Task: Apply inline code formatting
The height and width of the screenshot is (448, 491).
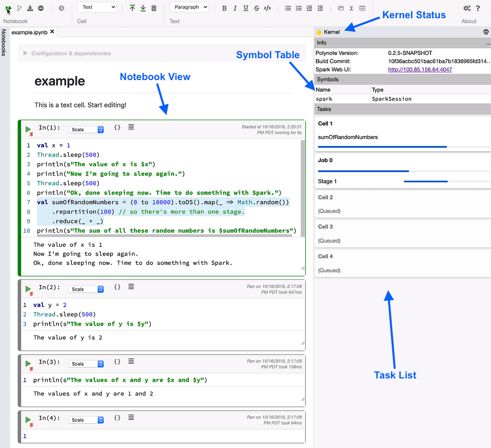Action: 268,8
